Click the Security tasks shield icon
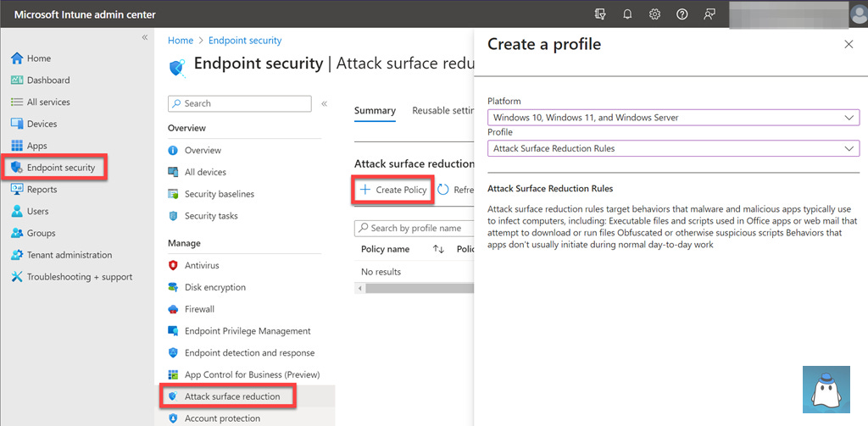The height and width of the screenshot is (426, 868). 173,216
